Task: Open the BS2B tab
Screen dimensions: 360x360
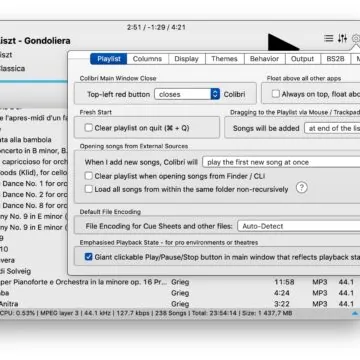Action: pos(335,59)
